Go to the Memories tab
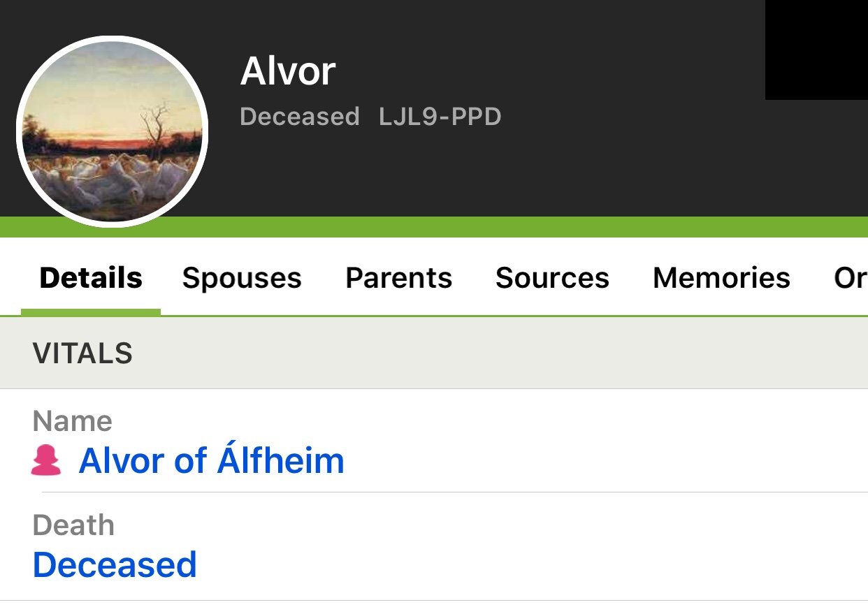868x614 pixels. click(x=721, y=278)
